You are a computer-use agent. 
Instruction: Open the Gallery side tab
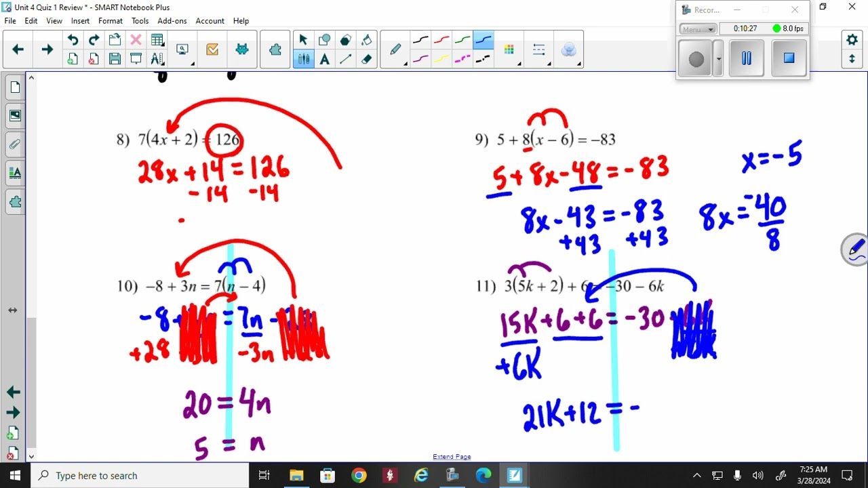tap(15, 116)
